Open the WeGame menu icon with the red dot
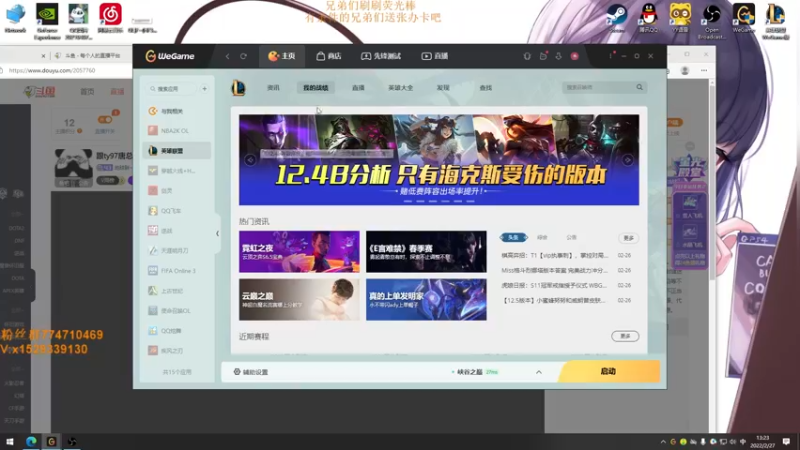Screen dimensions: 800x450 [611, 55]
